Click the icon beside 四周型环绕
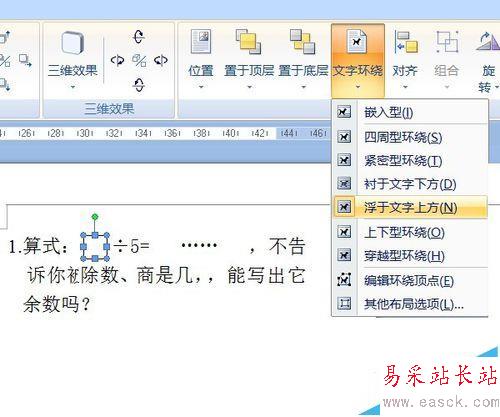 [344, 137]
